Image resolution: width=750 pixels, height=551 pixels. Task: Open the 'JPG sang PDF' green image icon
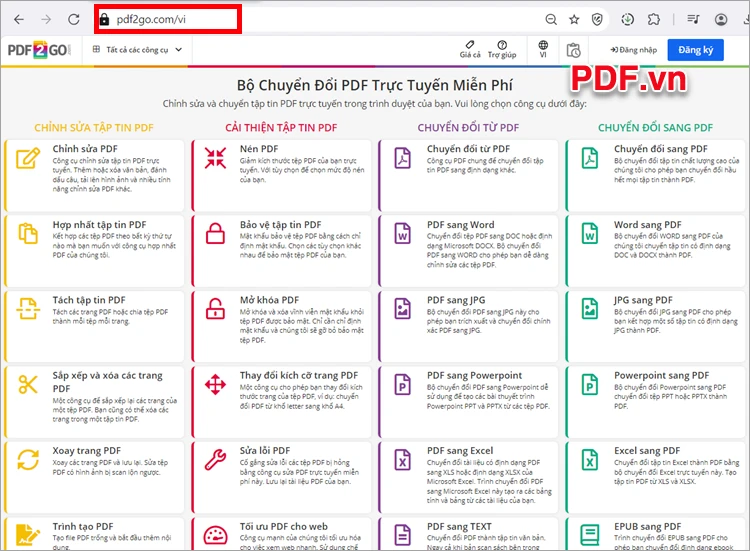(x=590, y=309)
